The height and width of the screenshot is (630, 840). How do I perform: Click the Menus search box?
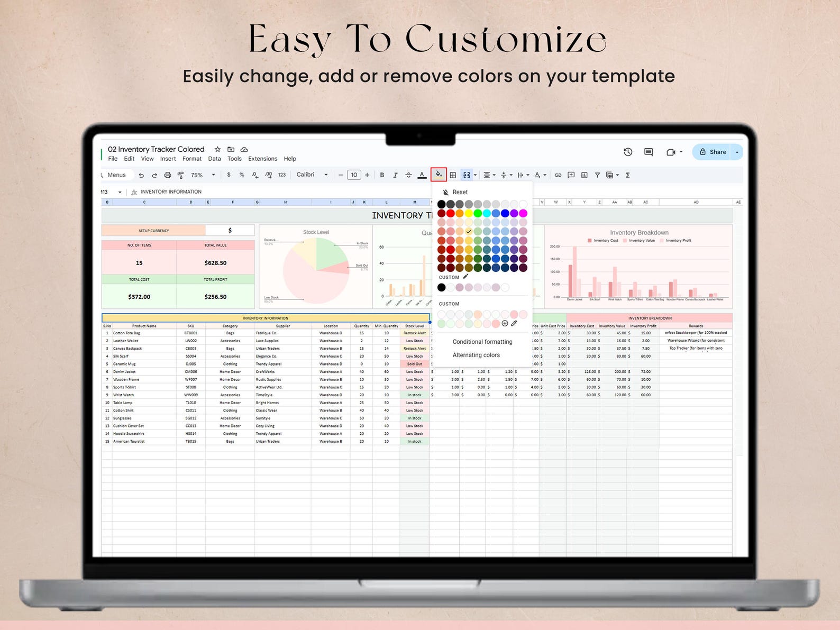click(117, 175)
